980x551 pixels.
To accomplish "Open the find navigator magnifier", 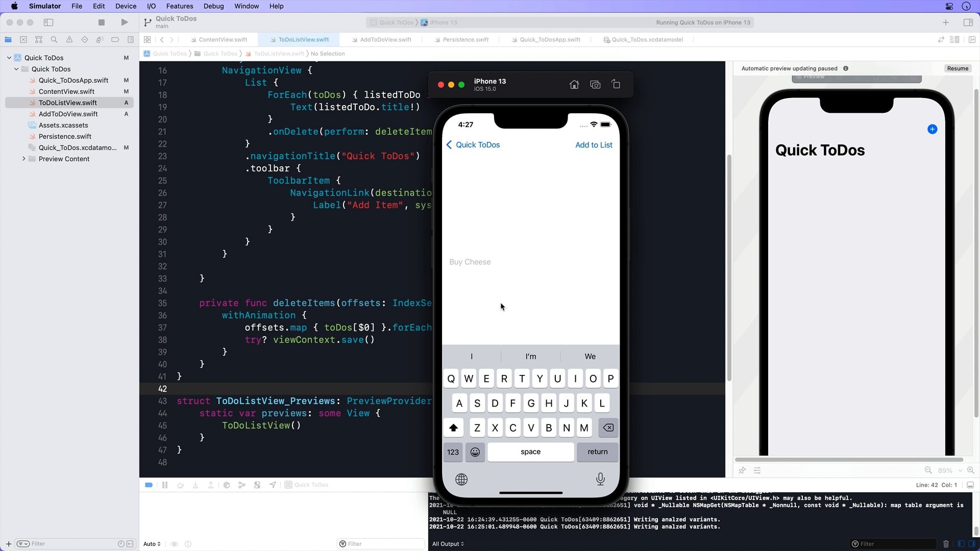I will 54,40.
